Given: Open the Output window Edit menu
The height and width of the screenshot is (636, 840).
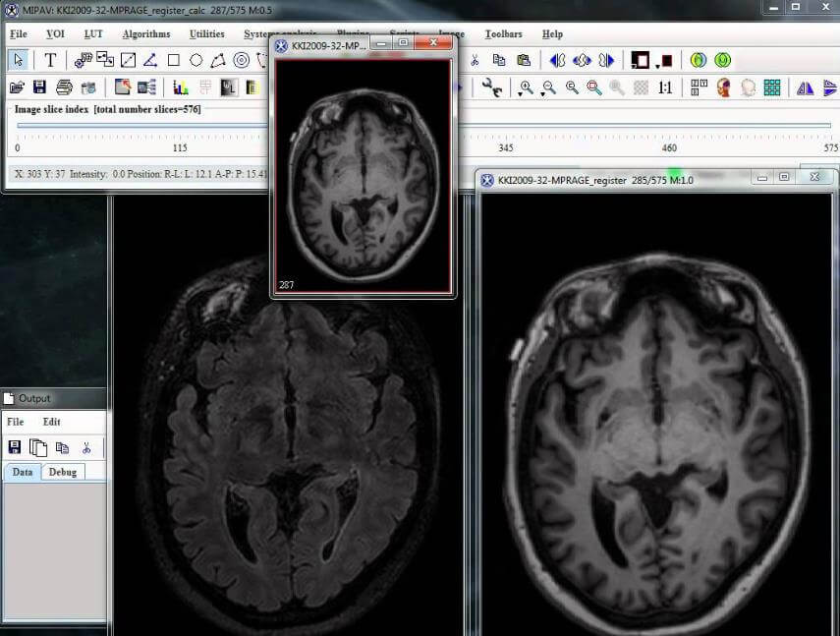Looking at the screenshot, I should (51, 422).
